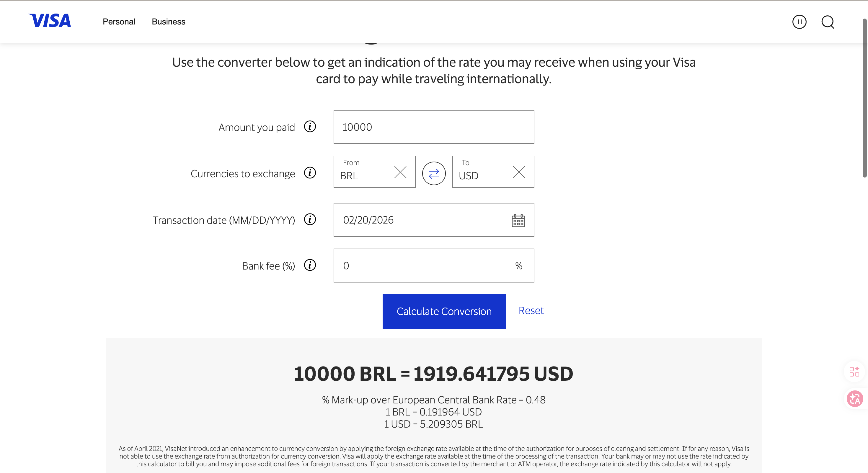Show info for Transaction date

click(x=310, y=219)
